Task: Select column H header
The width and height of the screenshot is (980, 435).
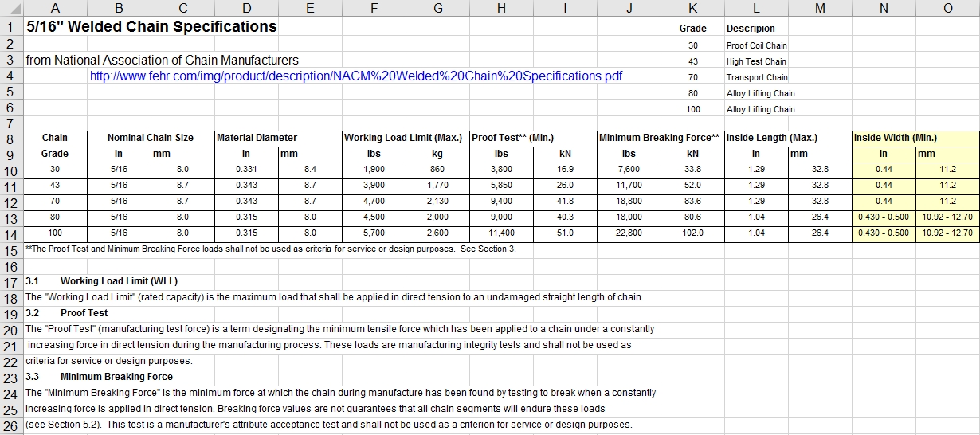Action: click(x=501, y=8)
